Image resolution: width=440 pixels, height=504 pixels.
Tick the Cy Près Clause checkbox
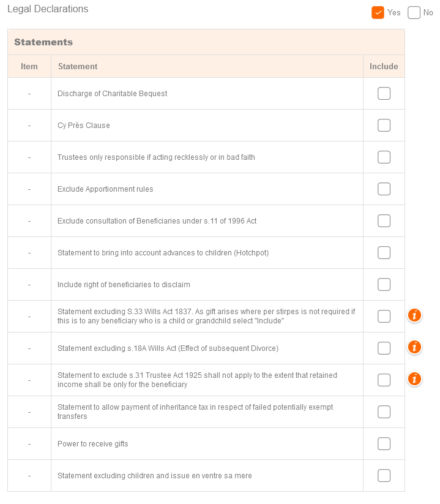coord(384,126)
